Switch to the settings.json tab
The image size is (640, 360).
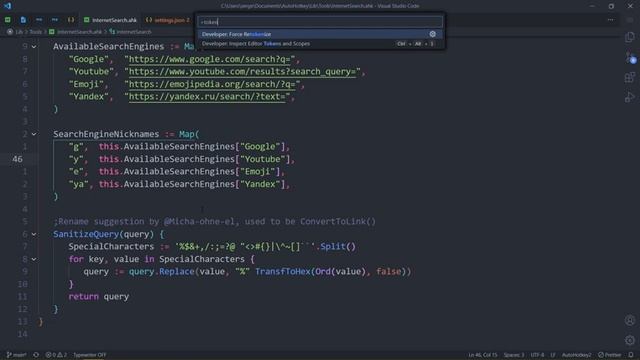point(168,20)
